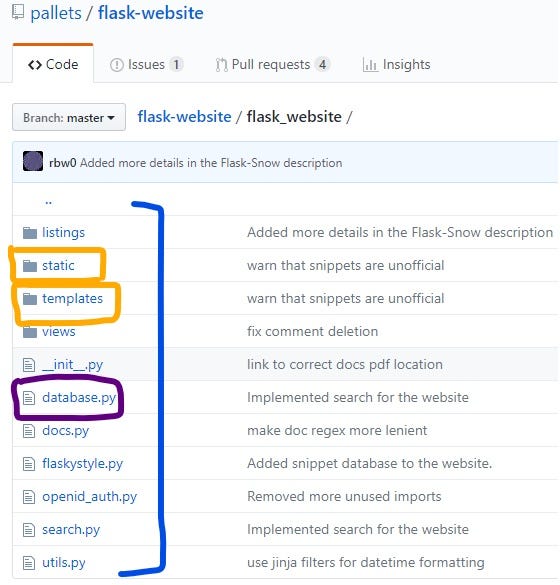Click the repository book icon beside pallets
Image resolution: width=560 pixels, height=585 pixels.
(18, 12)
